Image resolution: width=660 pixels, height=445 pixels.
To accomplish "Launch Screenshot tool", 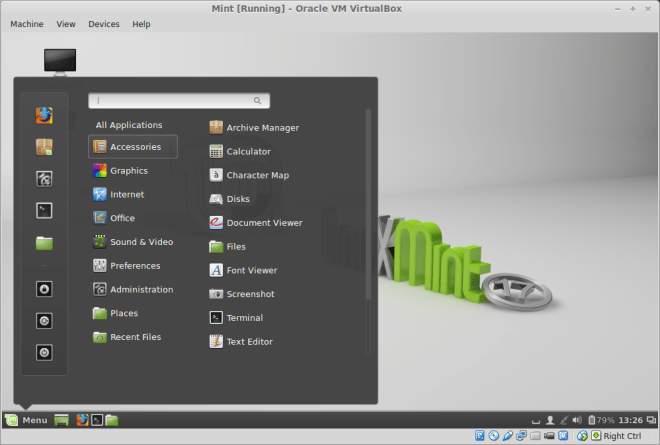I will [242, 294].
